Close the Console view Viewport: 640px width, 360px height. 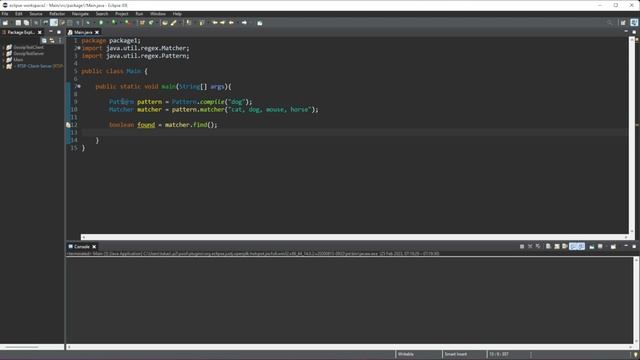pos(94,247)
